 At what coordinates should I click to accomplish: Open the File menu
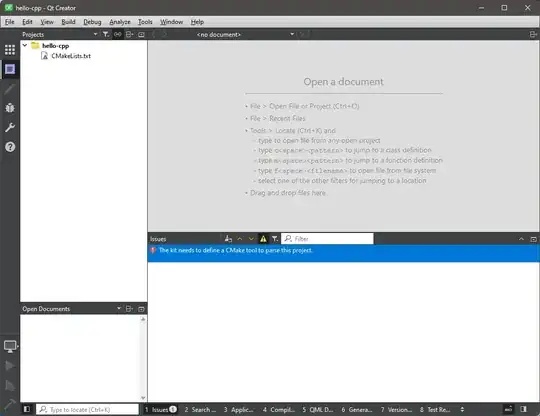coord(10,22)
